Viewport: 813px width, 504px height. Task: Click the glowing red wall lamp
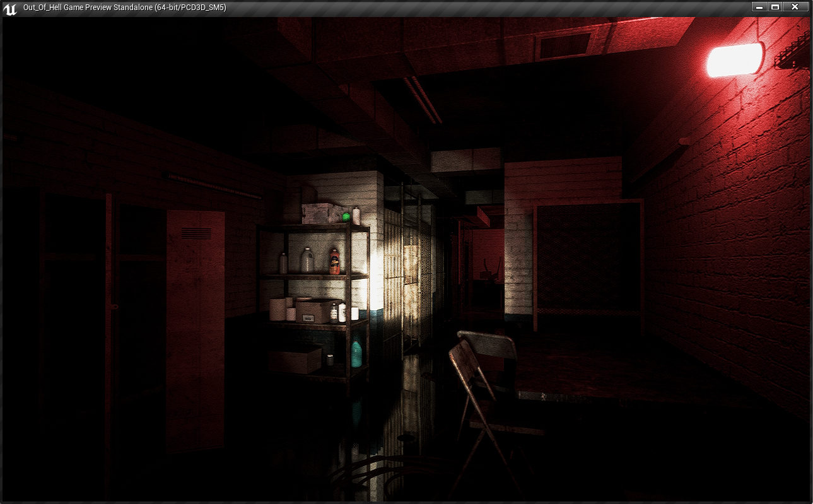point(735,60)
